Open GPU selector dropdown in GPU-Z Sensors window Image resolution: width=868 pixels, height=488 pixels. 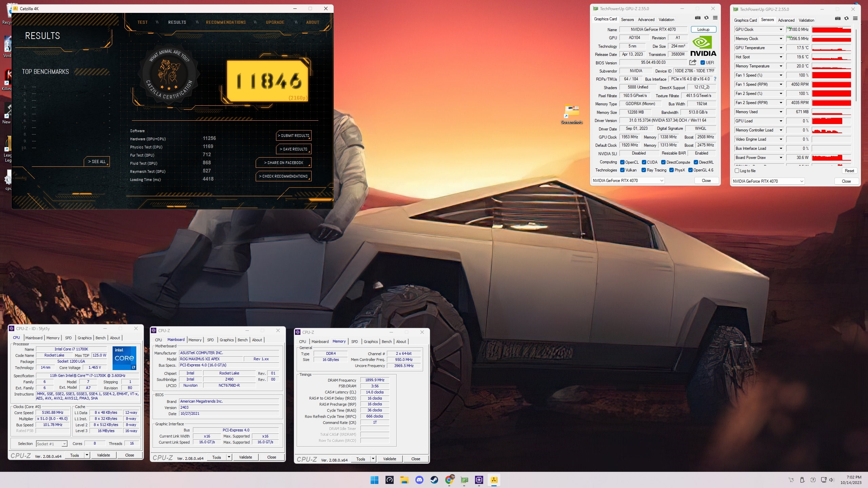768,181
